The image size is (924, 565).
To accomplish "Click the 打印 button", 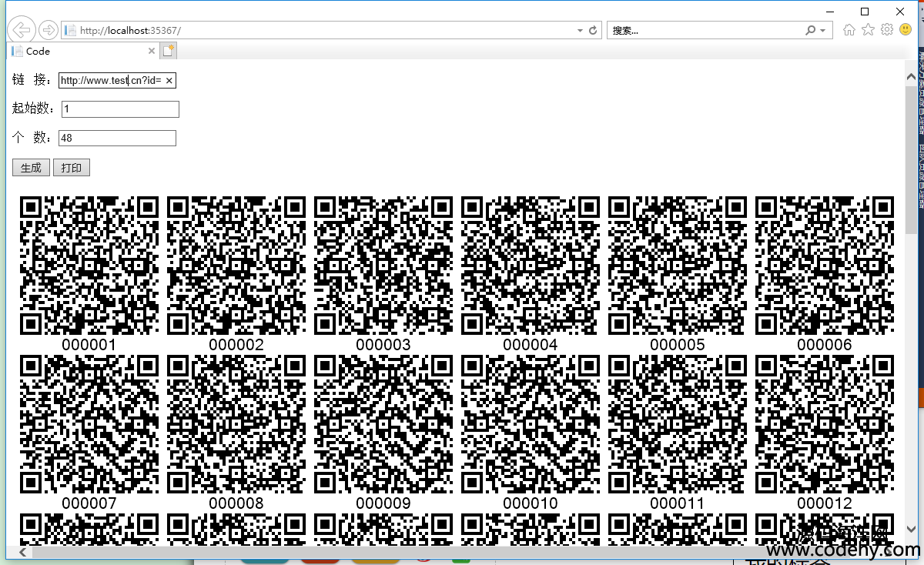I will click(72, 168).
